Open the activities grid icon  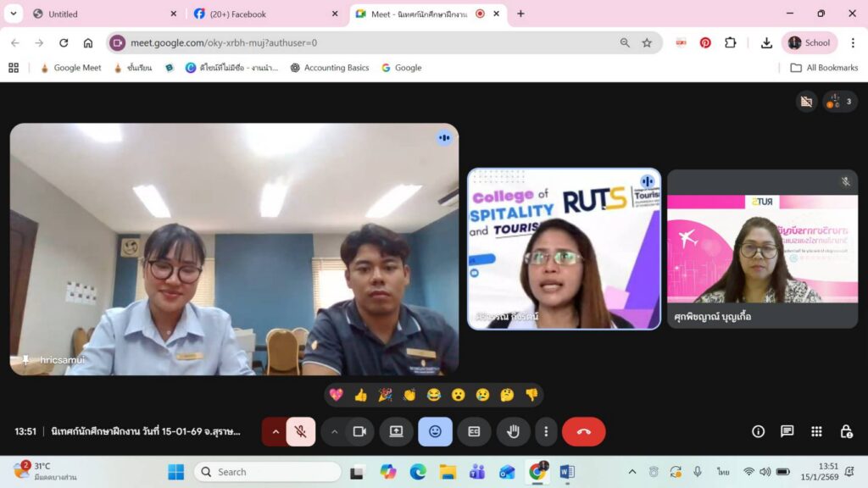816,431
